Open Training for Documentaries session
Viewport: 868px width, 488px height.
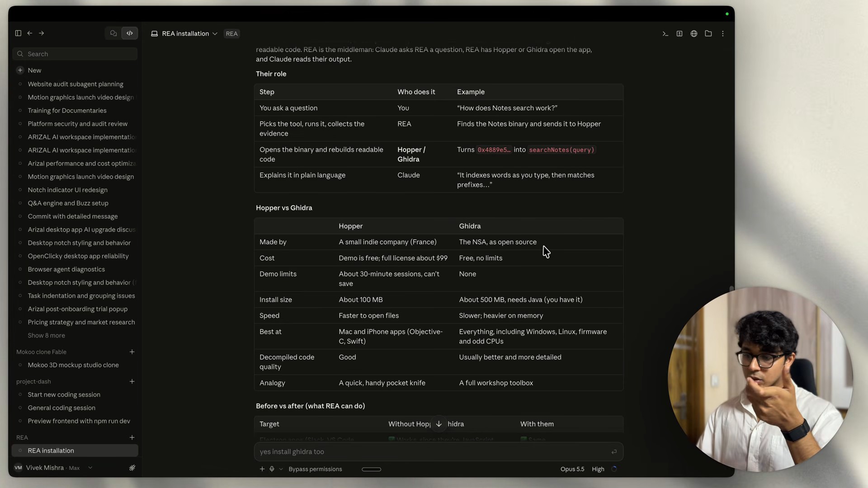tap(67, 110)
